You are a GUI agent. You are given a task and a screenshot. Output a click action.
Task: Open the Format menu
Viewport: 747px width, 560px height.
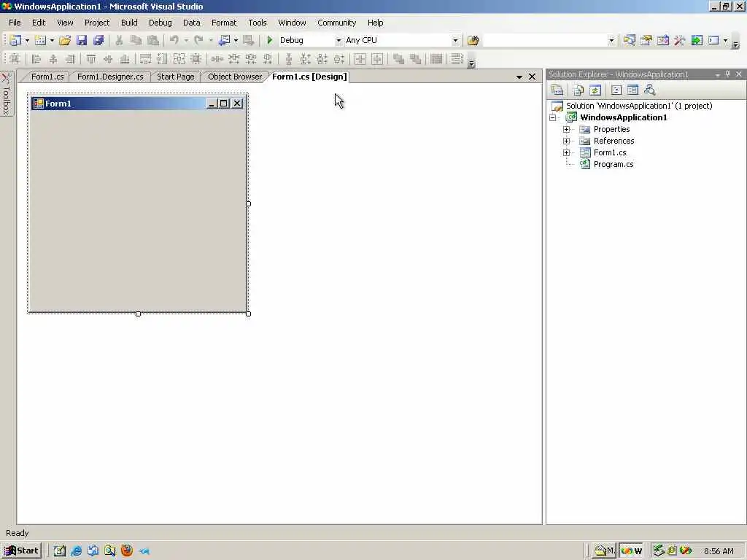(x=224, y=23)
